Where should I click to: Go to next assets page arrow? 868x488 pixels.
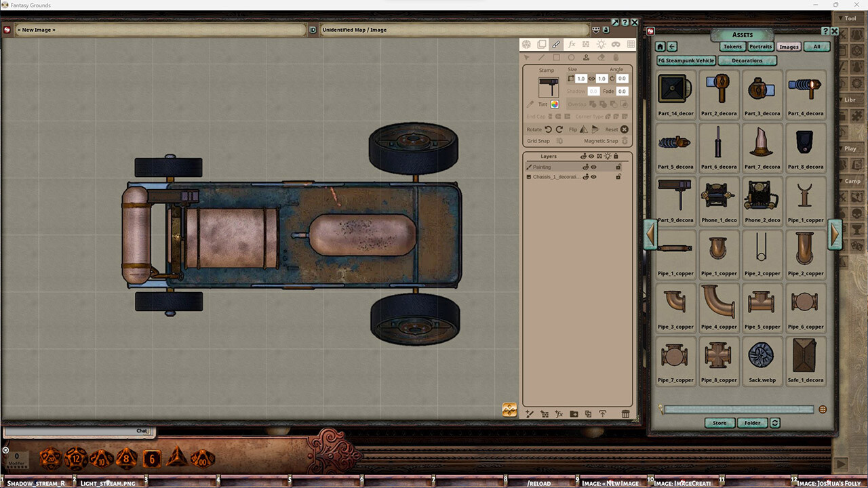click(x=835, y=234)
